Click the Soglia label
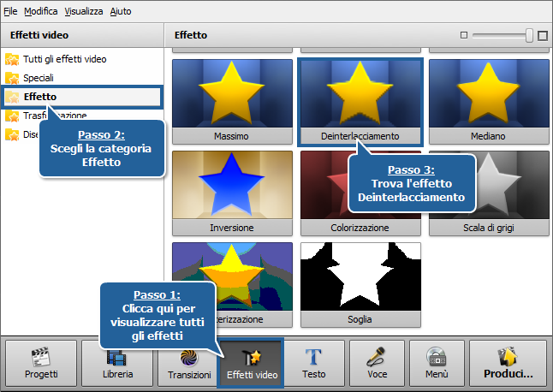Viewport: 553px width, 392px height. coord(360,319)
